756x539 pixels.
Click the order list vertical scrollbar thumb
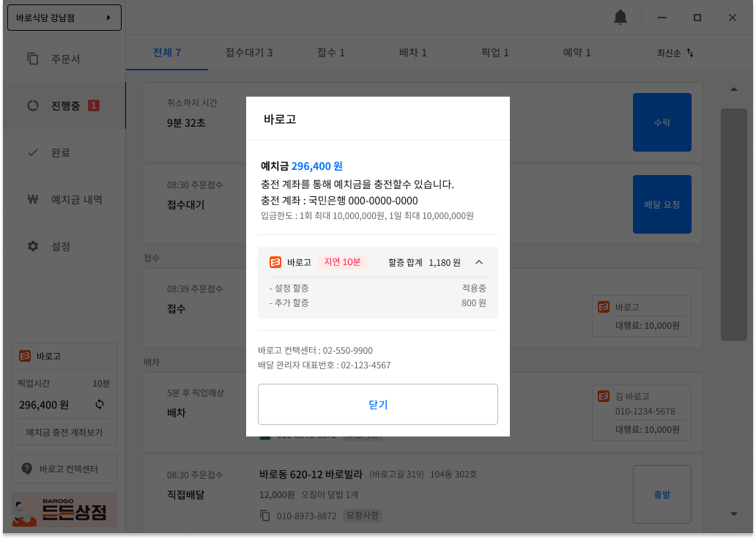point(734,224)
